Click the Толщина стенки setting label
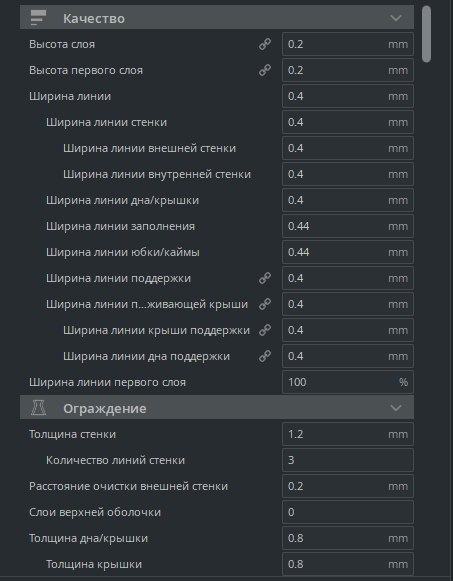The image size is (453, 581). (72, 434)
